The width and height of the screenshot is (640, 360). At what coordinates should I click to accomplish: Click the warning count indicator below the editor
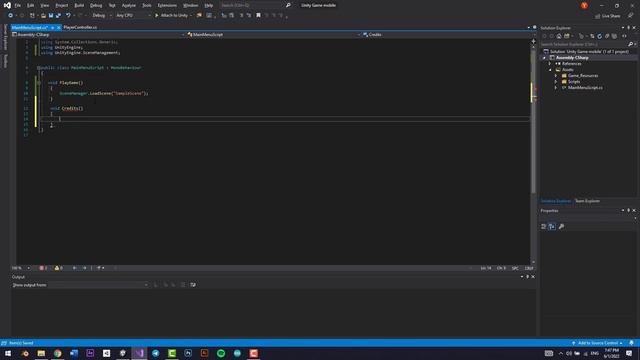point(59,268)
